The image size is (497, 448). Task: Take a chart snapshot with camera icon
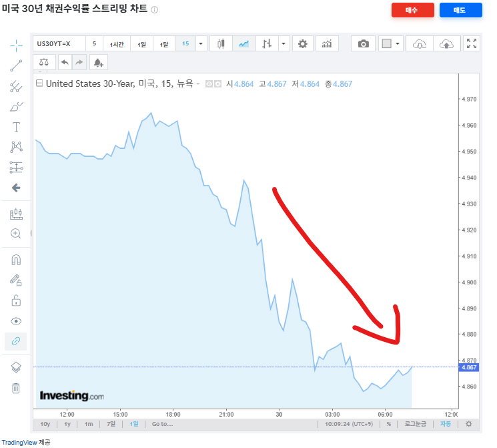coord(363,44)
